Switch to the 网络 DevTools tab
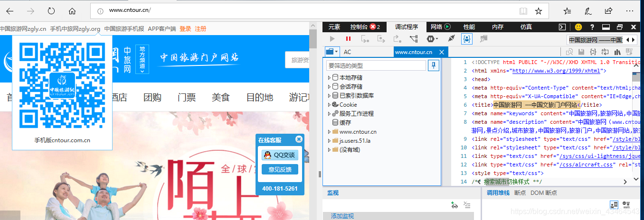644x220 pixels. pos(440,27)
